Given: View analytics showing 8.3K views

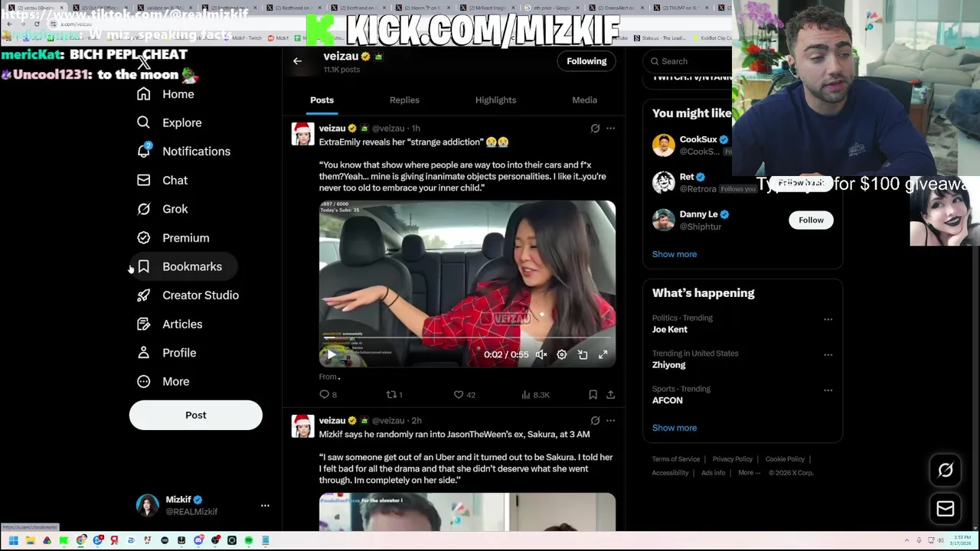Looking at the screenshot, I should (x=535, y=395).
